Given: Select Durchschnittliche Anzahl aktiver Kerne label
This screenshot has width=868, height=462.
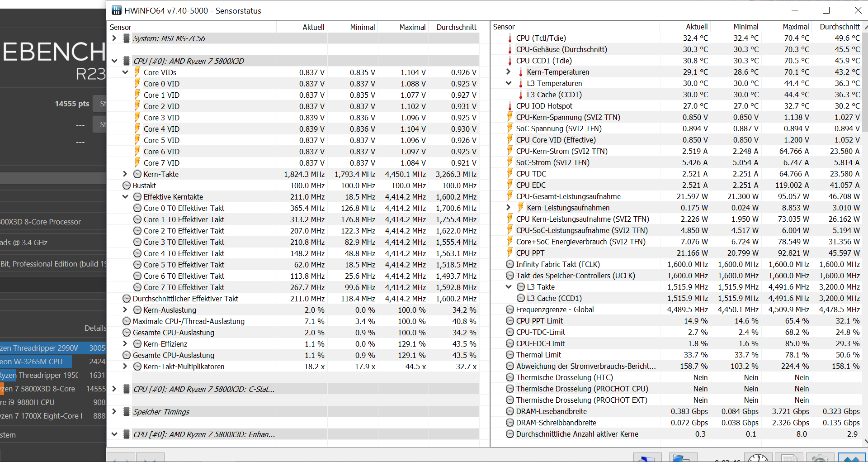Looking at the screenshot, I should pos(577,434).
